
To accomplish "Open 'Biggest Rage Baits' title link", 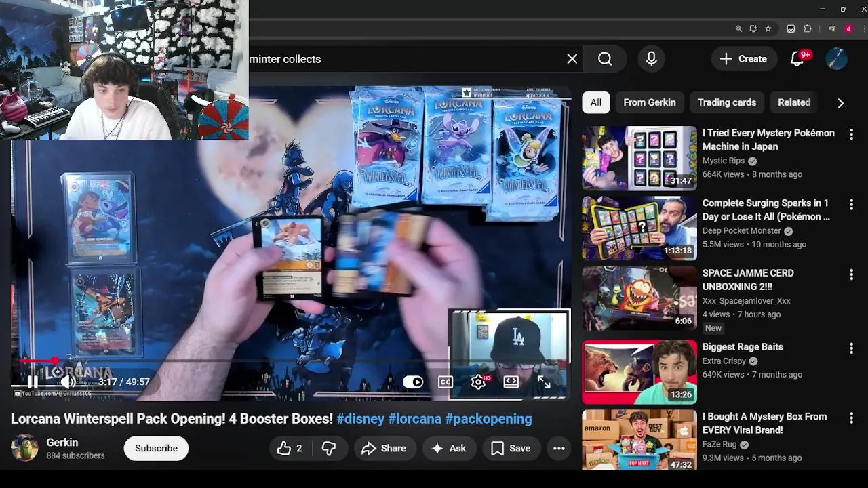I will 743,347.
